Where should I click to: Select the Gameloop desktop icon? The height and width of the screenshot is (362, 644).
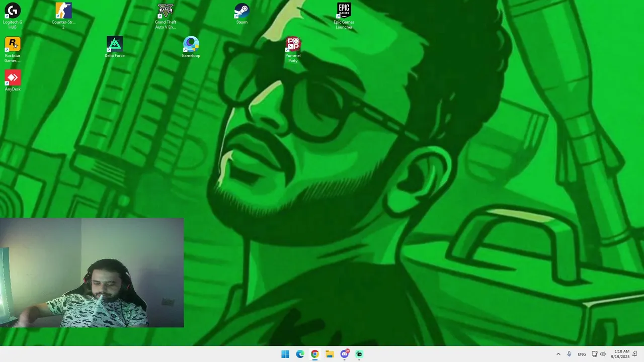pos(191,47)
